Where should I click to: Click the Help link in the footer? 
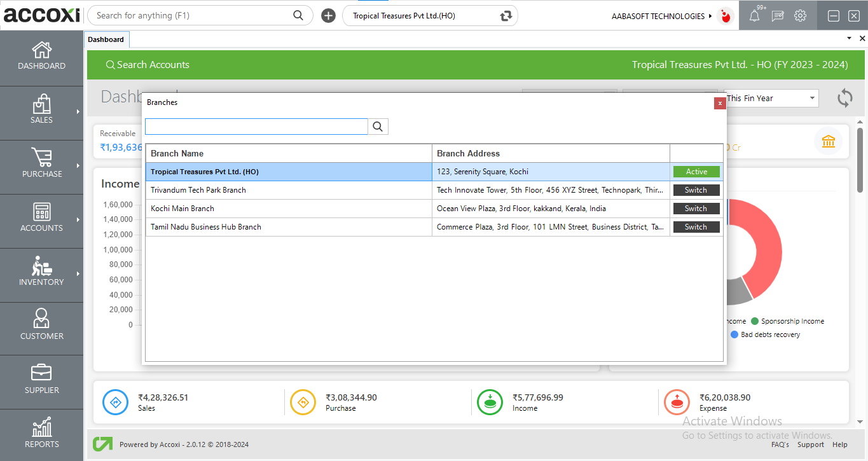pyautogui.click(x=839, y=444)
